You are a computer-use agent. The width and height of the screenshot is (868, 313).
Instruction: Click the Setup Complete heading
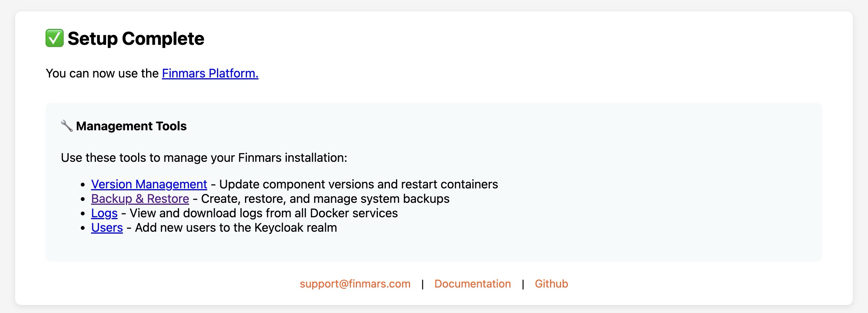(x=136, y=38)
